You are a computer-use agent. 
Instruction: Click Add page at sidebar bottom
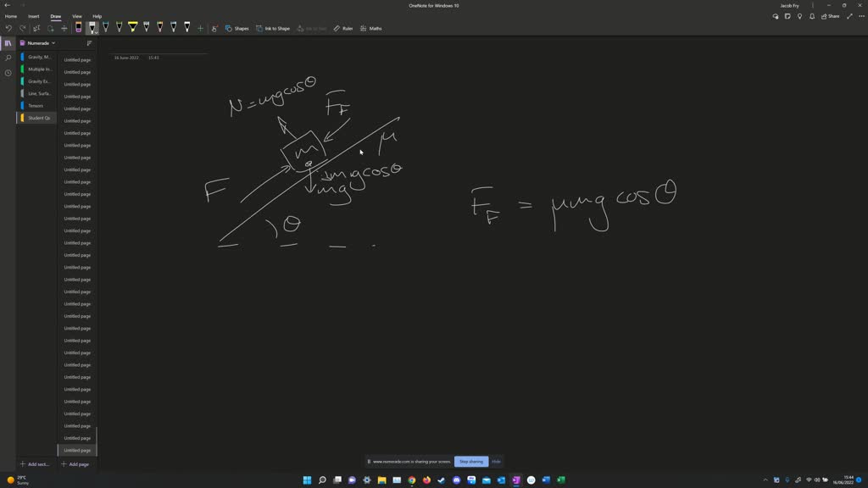click(x=75, y=464)
